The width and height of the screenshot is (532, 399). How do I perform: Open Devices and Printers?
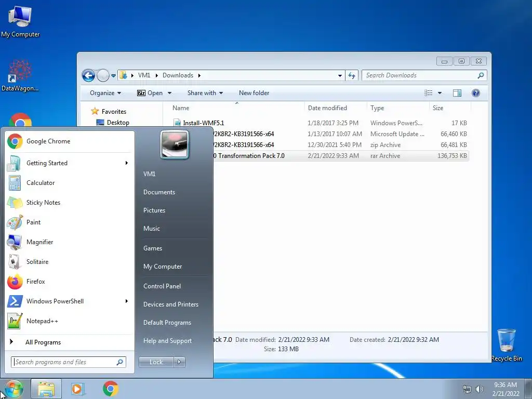point(170,304)
